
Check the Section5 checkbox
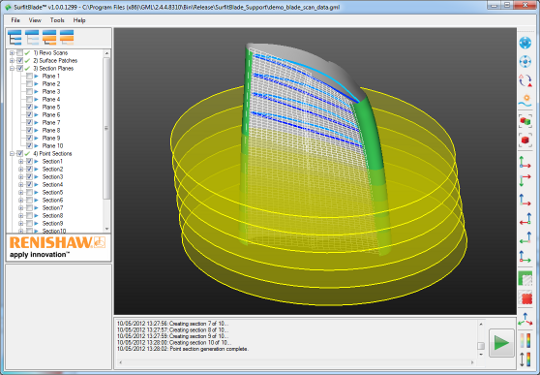(29, 192)
